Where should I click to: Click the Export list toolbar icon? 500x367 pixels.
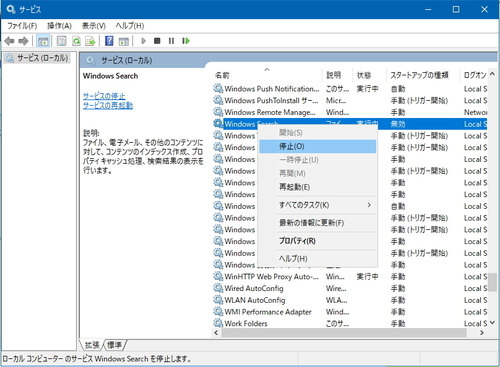click(x=90, y=41)
